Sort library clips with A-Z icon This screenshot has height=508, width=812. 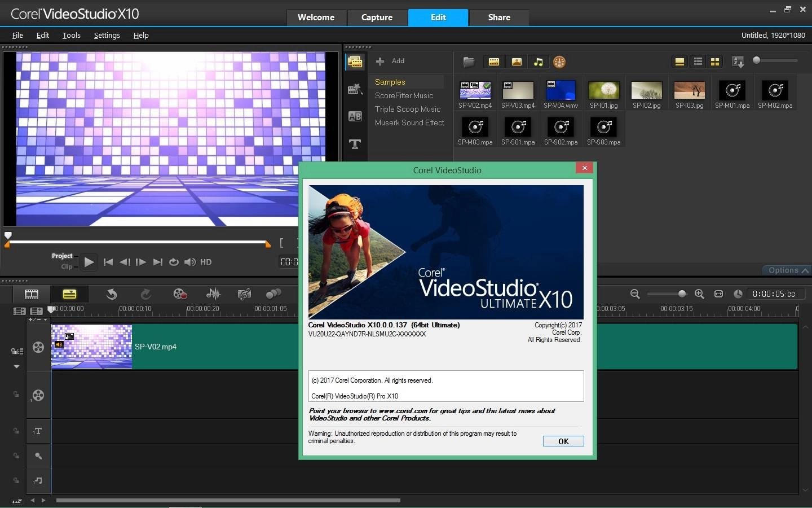[738, 62]
